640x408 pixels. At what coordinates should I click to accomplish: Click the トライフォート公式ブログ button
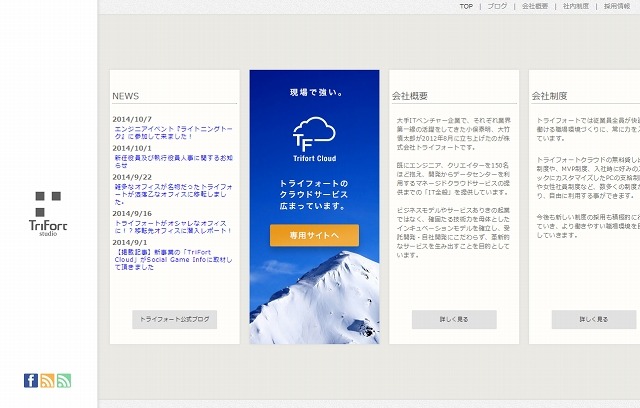click(175, 319)
